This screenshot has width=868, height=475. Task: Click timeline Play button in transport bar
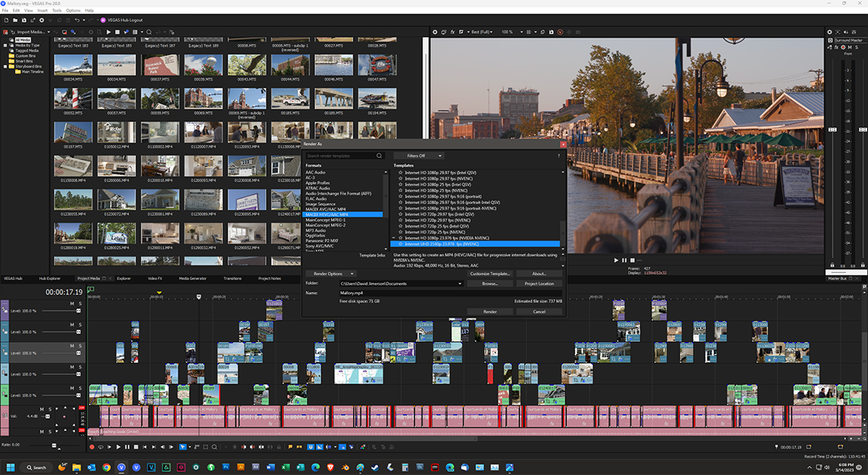coord(118,447)
